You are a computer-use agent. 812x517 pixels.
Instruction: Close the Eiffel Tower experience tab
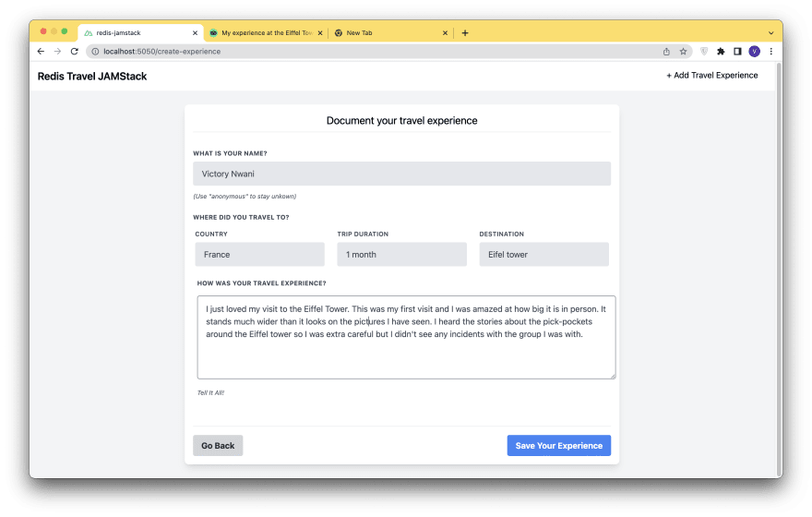click(320, 32)
